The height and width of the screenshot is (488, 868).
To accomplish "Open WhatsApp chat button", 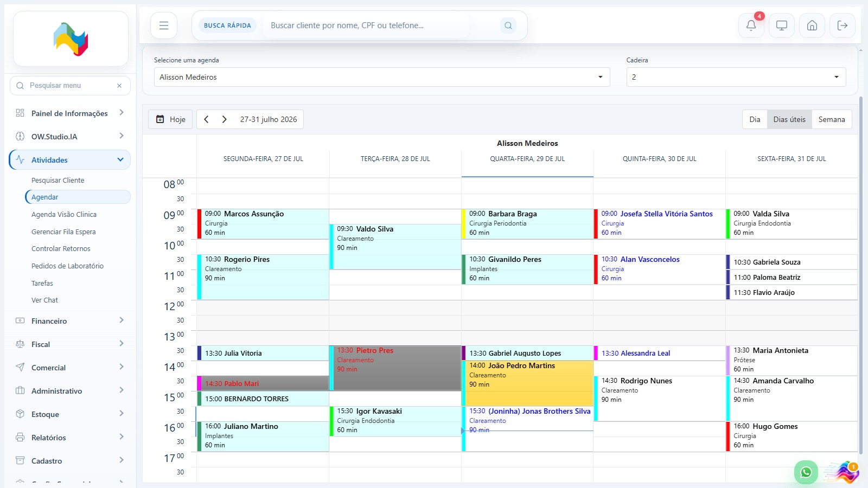I will 806,472.
